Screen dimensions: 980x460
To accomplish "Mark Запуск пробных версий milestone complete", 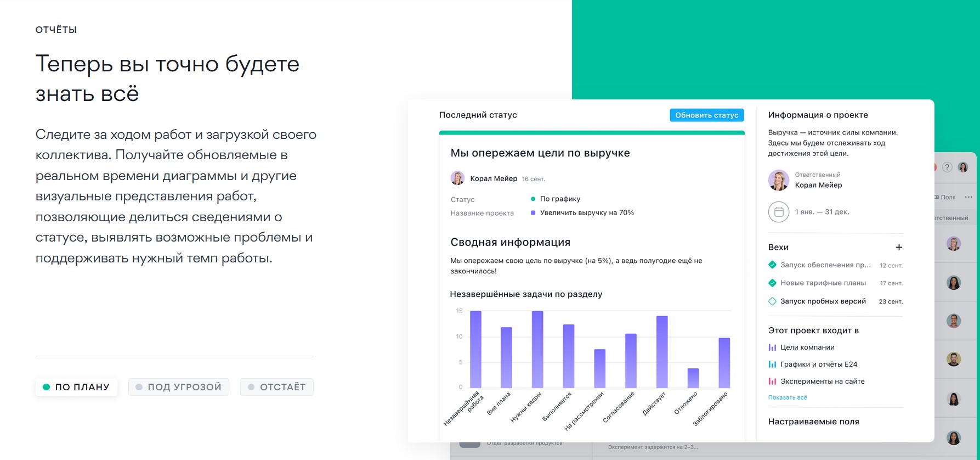I will click(772, 301).
